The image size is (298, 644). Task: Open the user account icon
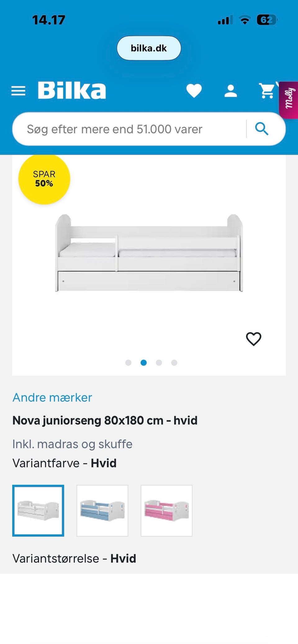point(231,91)
